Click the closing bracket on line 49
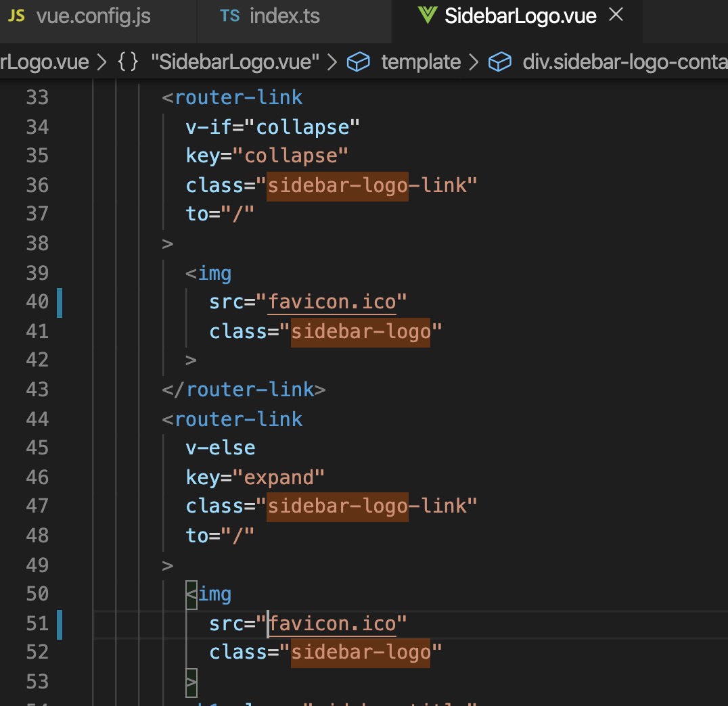 tap(168, 566)
